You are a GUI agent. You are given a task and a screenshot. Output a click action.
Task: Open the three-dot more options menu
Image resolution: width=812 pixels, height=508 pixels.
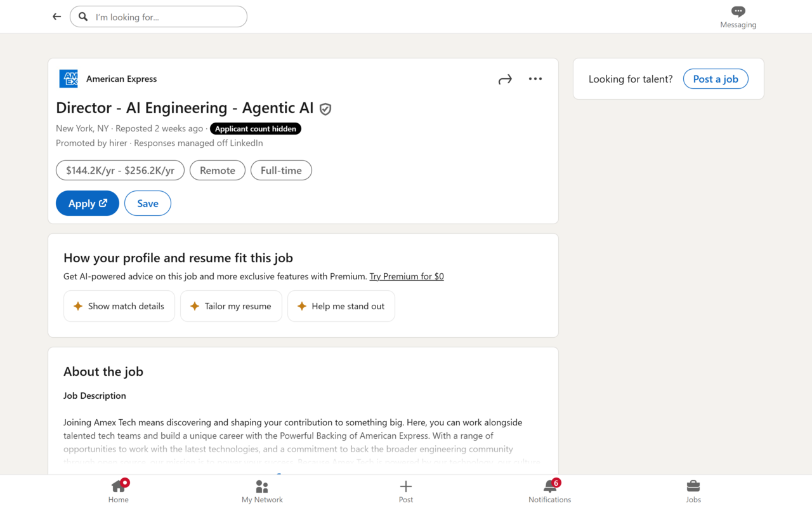click(x=535, y=79)
